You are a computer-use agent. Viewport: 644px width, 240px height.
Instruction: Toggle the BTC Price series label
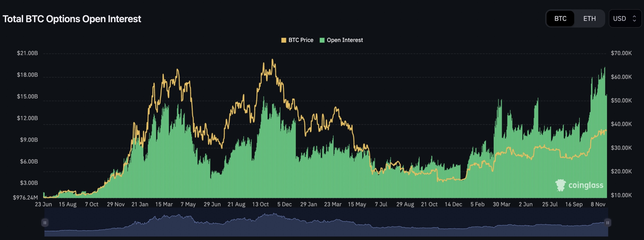pyautogui.click(x=301, y=40)
